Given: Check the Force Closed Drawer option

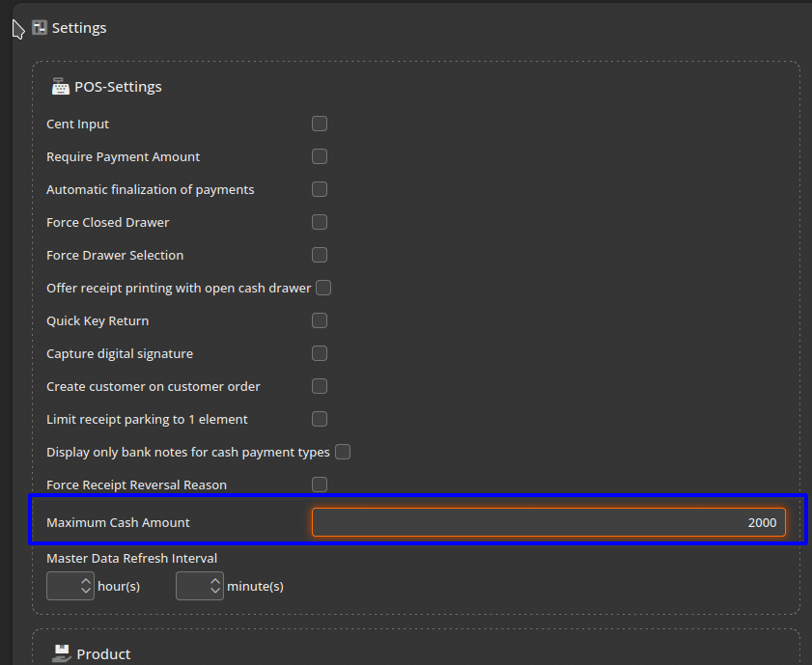Looking at the screenshot, I should point(320,222).
